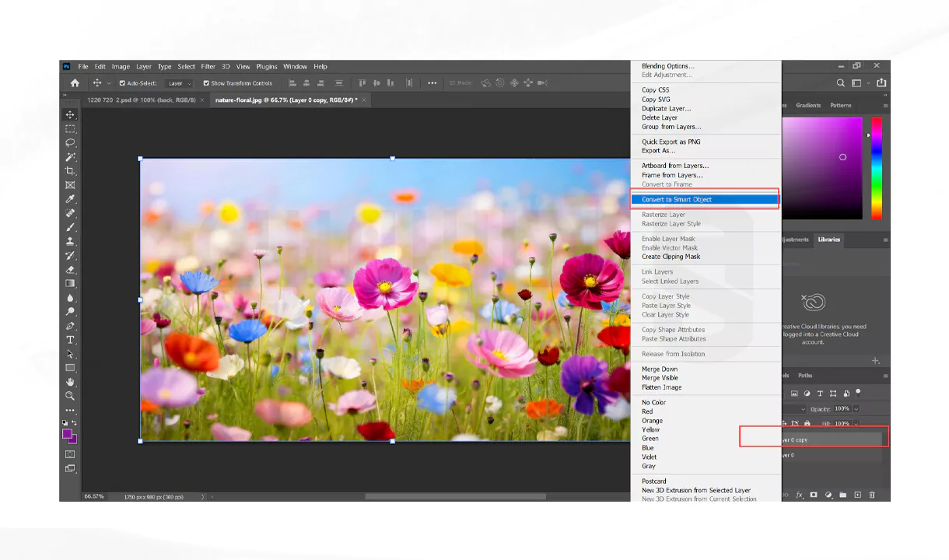
Task: Select the Zoom tool
Action: [x=70, y=396]
